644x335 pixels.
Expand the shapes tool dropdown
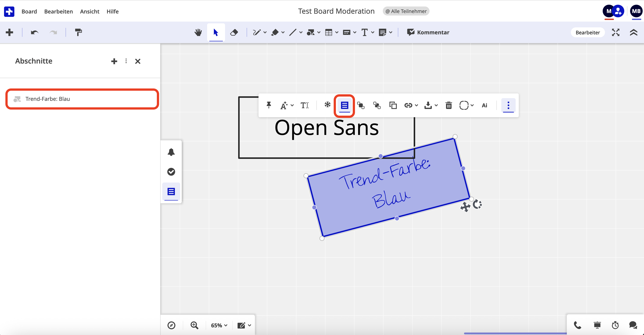(x=319, y=32)
